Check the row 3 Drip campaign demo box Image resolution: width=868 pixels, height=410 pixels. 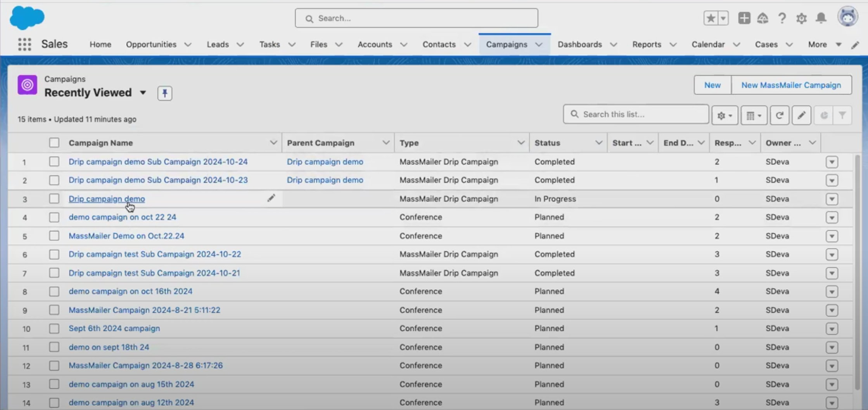tap(54, 199)
